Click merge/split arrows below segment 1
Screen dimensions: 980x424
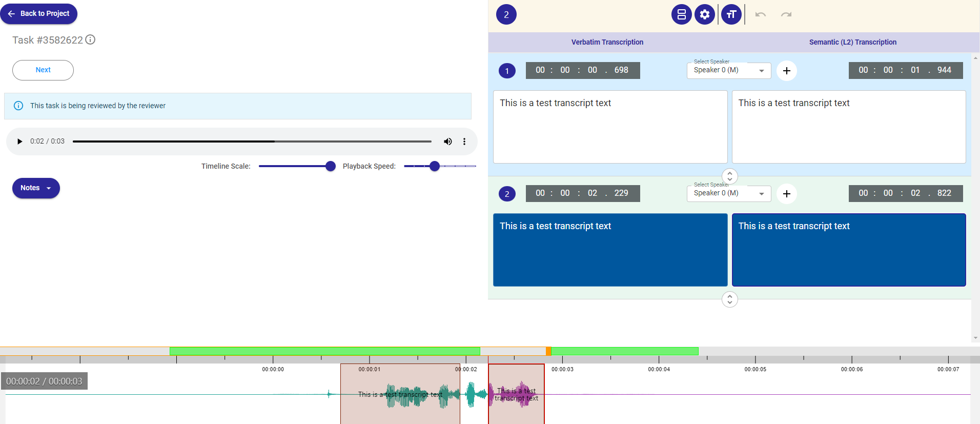tap(730, 176)
